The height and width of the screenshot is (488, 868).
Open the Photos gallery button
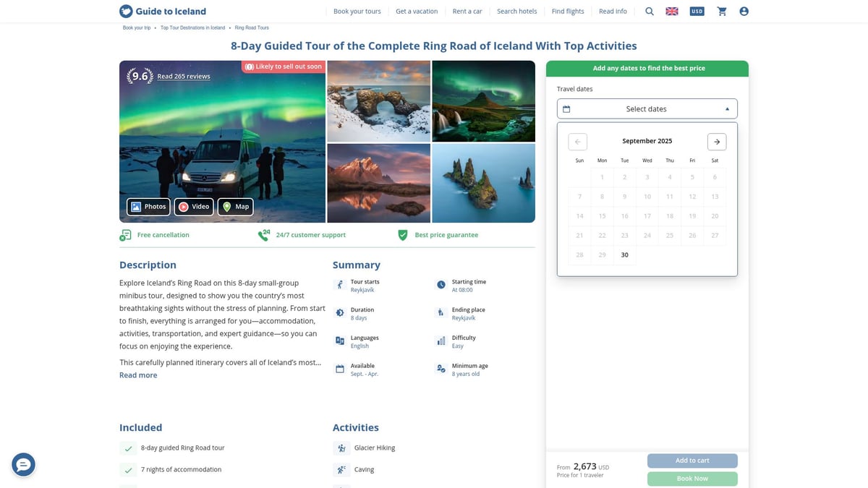[x=148, y=207]
